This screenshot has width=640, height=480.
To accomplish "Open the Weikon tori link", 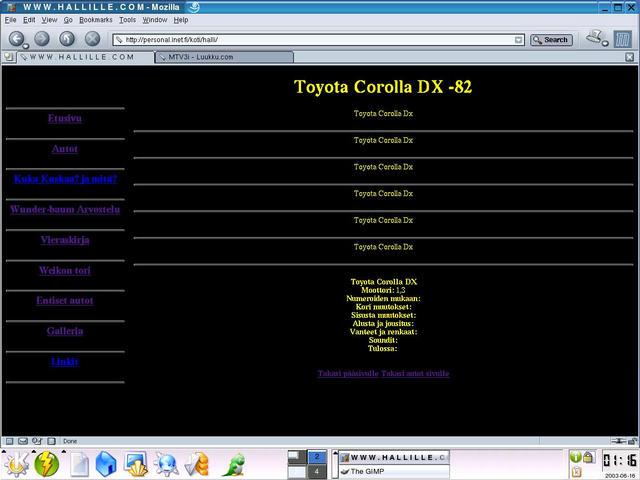I will pos(65,270).
